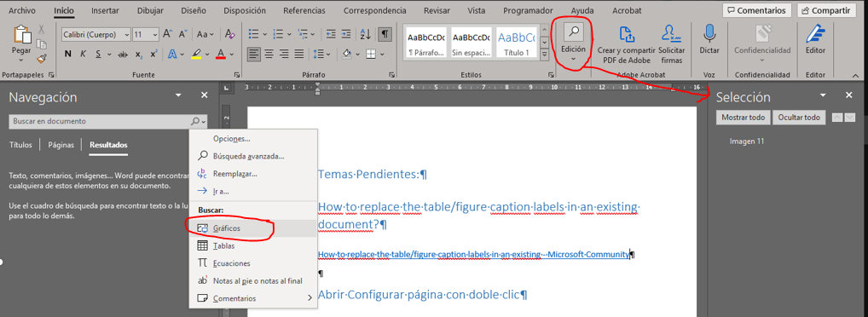Click the A-Z sort icon
Viewport: 868px width, 317px height.
click(365, 34)
